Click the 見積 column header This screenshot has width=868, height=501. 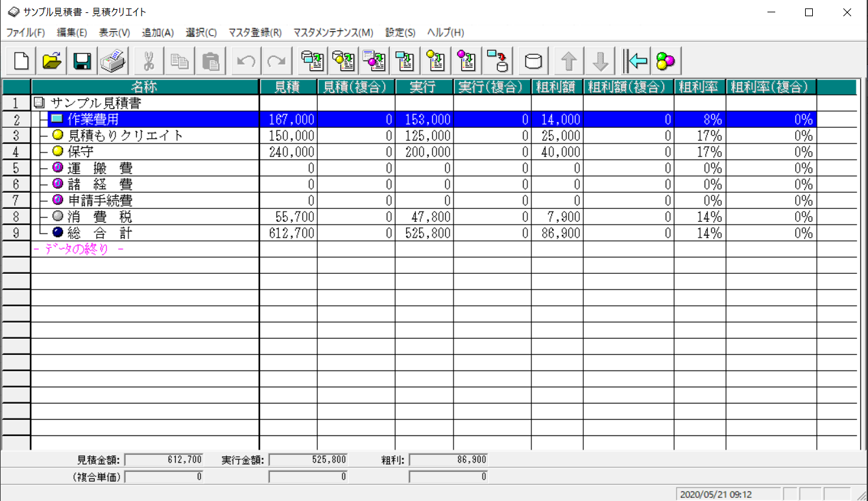(288, 87)
